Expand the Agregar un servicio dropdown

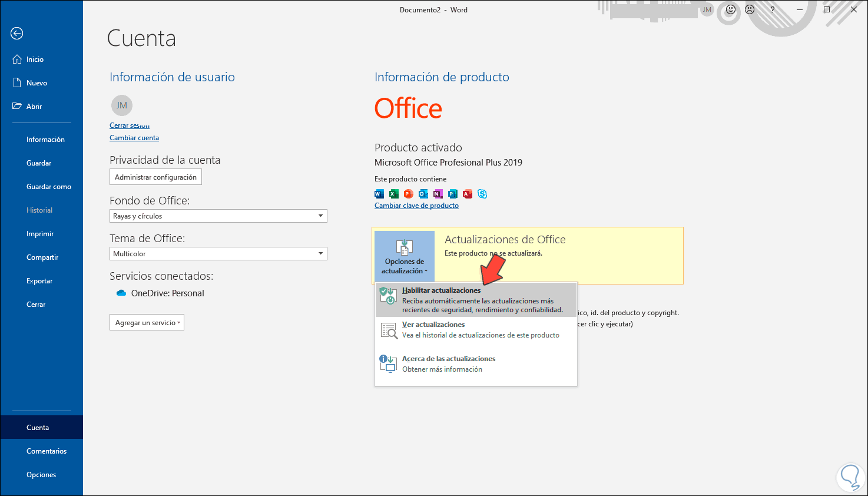(x=147, y=322)
